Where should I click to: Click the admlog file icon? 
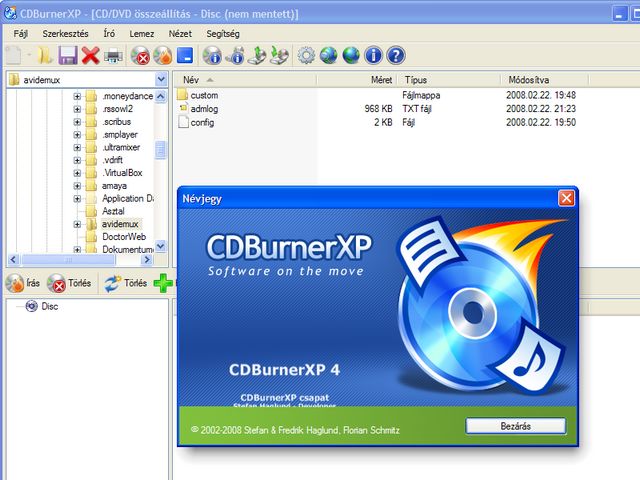pos(183,108)
